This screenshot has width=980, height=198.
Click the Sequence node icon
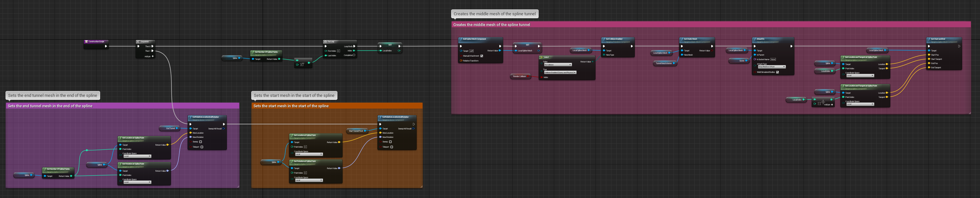[x=138, y=42]
